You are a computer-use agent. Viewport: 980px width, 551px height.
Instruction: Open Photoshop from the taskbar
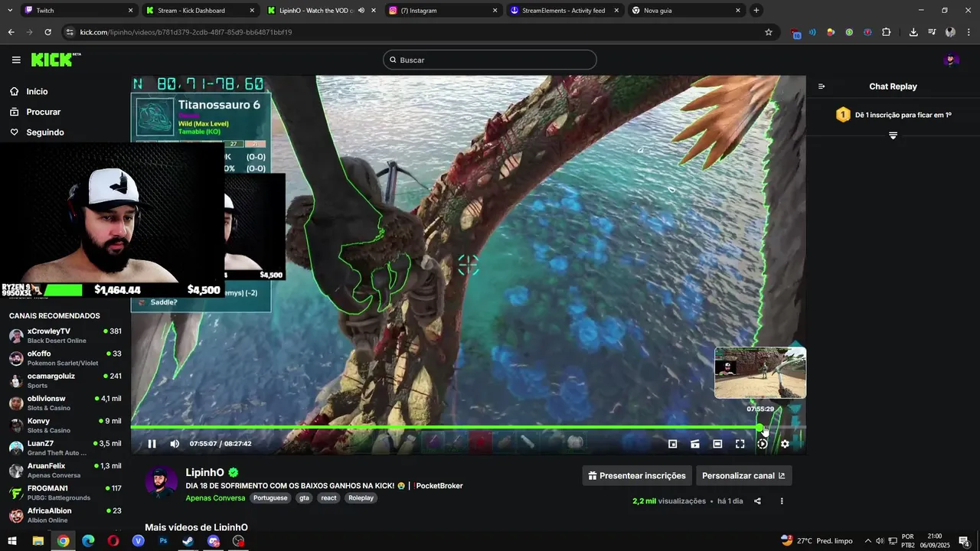(163, 541)
